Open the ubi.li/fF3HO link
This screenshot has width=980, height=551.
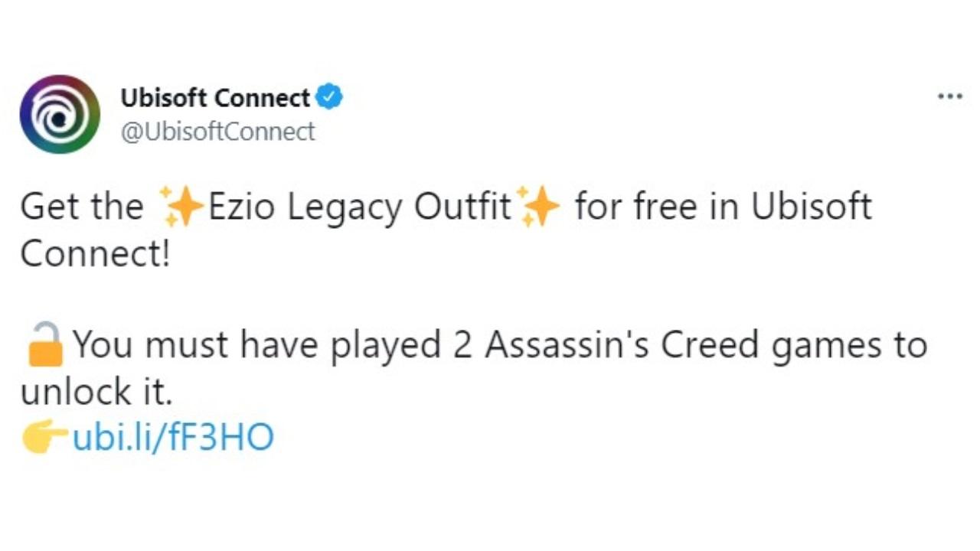pyautogui.click(x=173, y=438)
